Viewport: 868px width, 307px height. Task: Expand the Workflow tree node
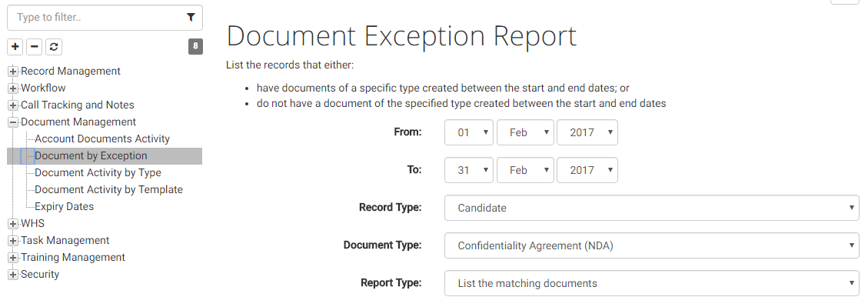(13, 88)
